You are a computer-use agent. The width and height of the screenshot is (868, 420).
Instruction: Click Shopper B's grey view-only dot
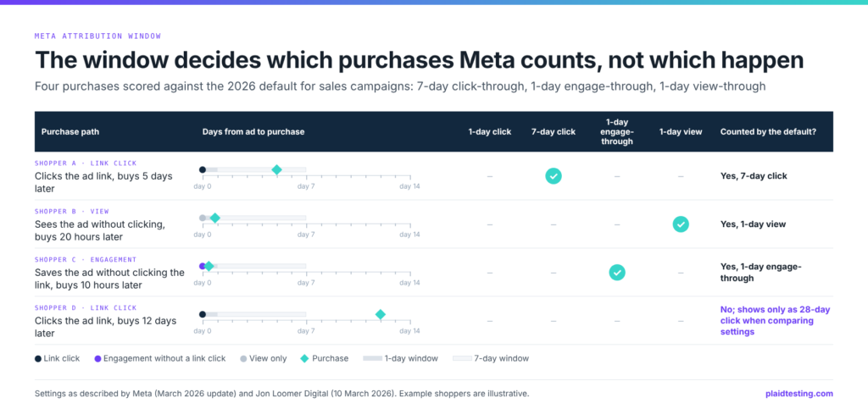click(x=203, y=218)
